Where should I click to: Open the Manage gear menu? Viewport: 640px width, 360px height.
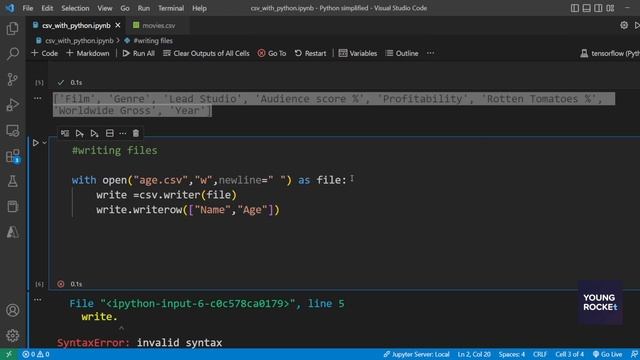pyautogui.click(x=13, y=336)
